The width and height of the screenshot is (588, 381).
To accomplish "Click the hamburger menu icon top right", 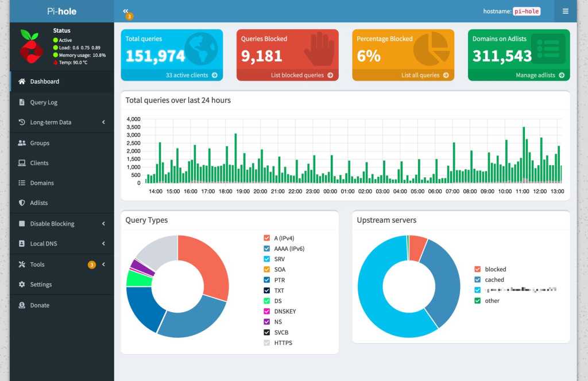I will point(565,11).
